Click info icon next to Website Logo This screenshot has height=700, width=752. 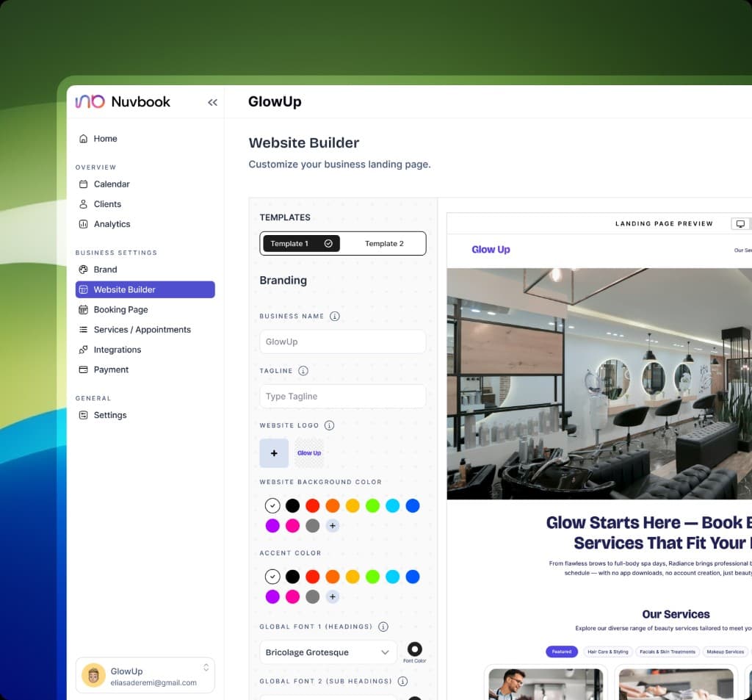click(x=330, y=425)
